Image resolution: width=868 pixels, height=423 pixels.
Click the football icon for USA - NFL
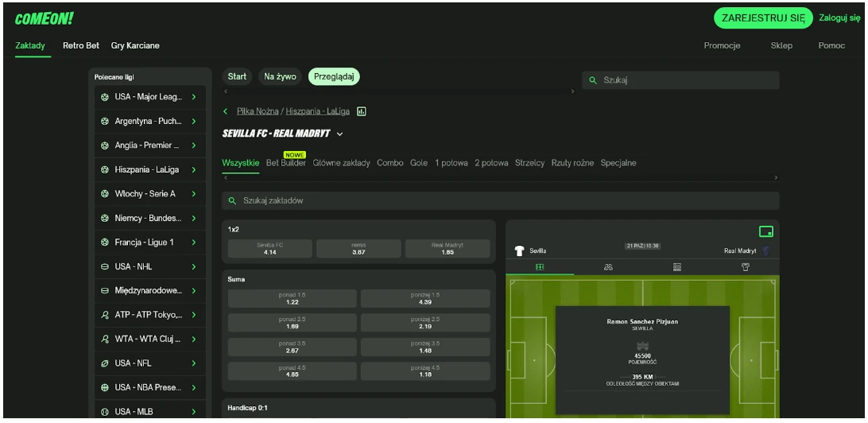[x=105, y=363]
